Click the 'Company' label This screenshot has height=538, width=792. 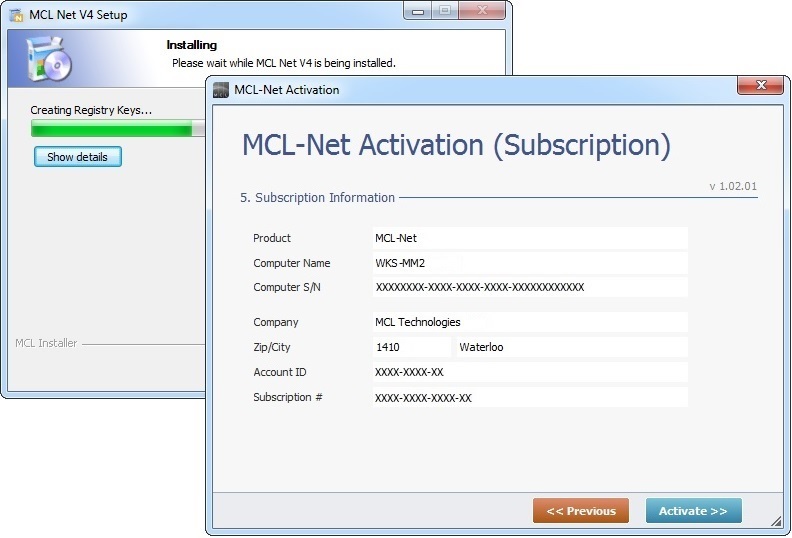[276, 322]
